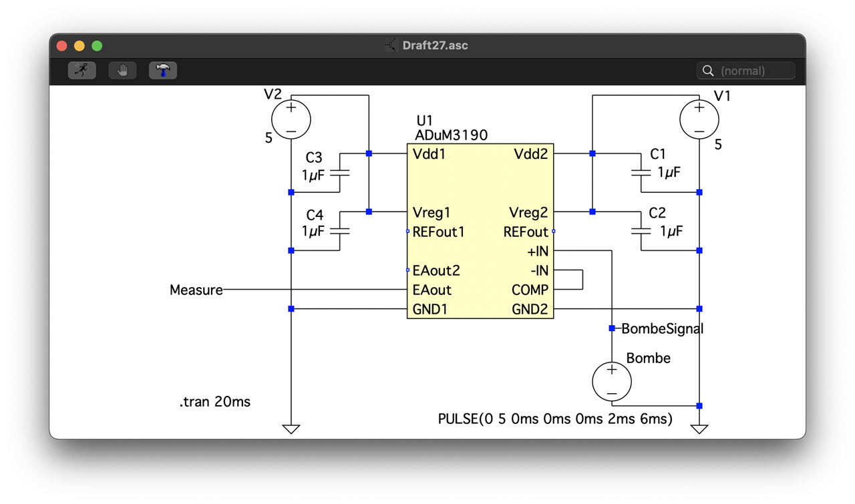Click the LTspice icon beside the Draft27.asc title

(x=391, y=45)
